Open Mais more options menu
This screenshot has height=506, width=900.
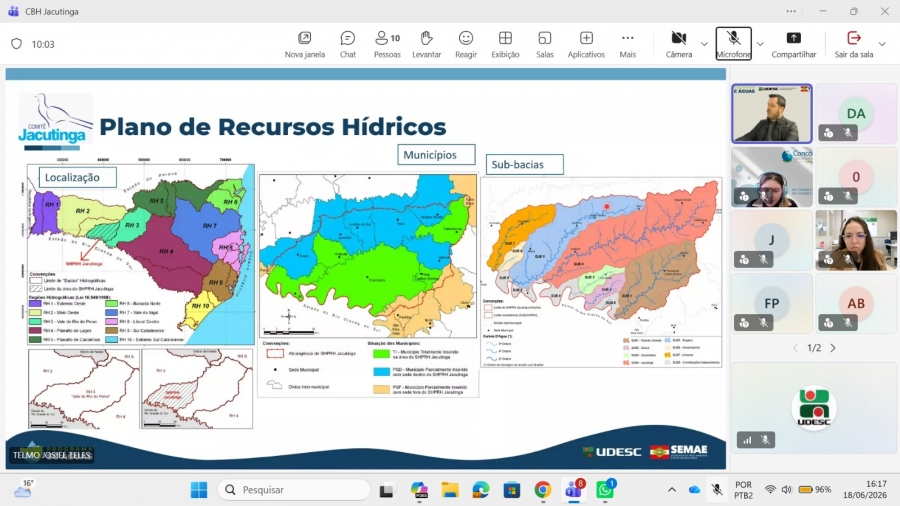pyautogui.click(x=627, y=45)
